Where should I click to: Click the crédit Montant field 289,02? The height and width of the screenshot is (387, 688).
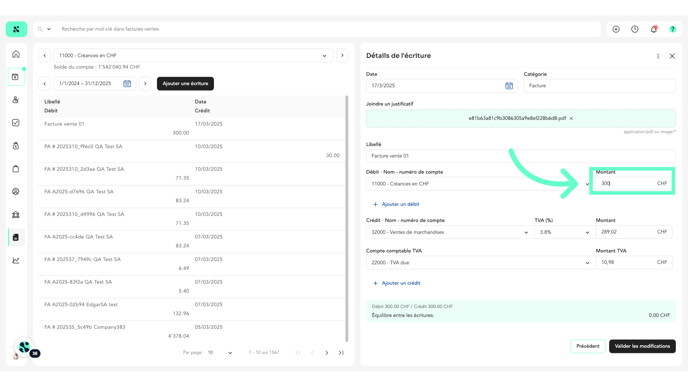pos(634,232)
